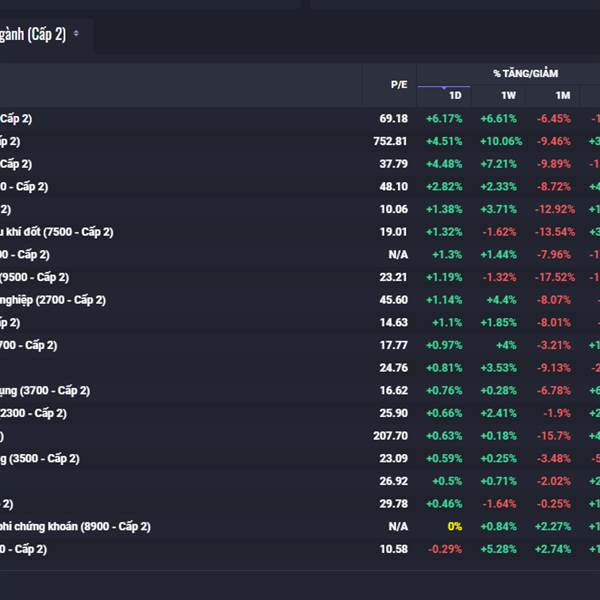Viewport: 600px width, 600px height.
Task: Sort by 1W percent change column
Action: pyautogui.click(x=508, y=96)
